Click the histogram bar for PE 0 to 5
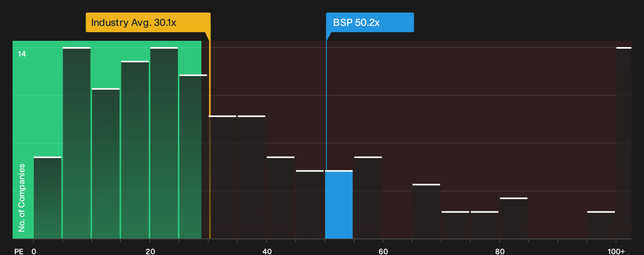 coord(48,198)
